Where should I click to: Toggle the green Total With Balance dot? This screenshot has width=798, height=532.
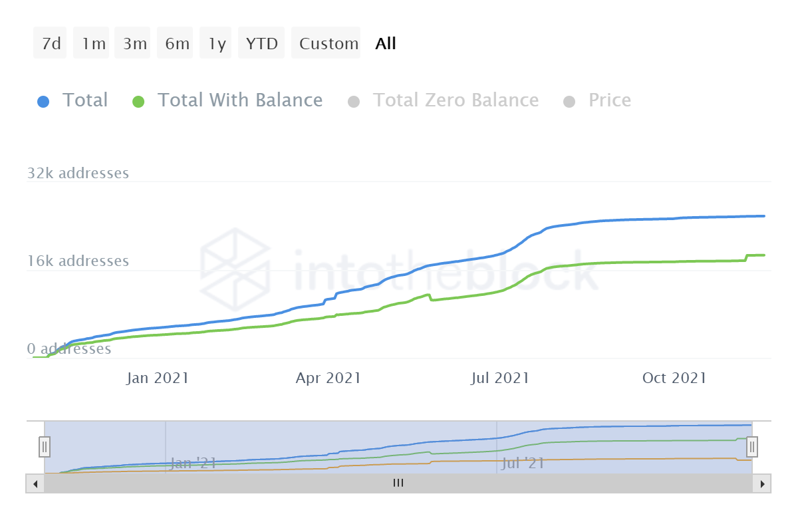pyautogui.click(x=138, y=102)
